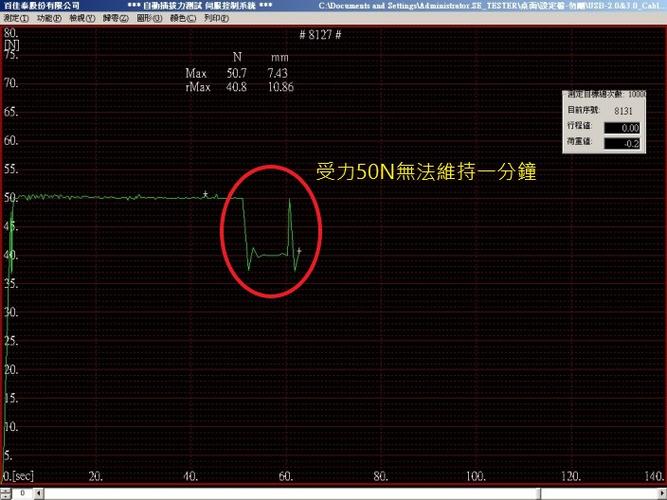667x500 pixels.
Task: Click the 荷重值 display field showing -0.2
Action: point(621,143)
